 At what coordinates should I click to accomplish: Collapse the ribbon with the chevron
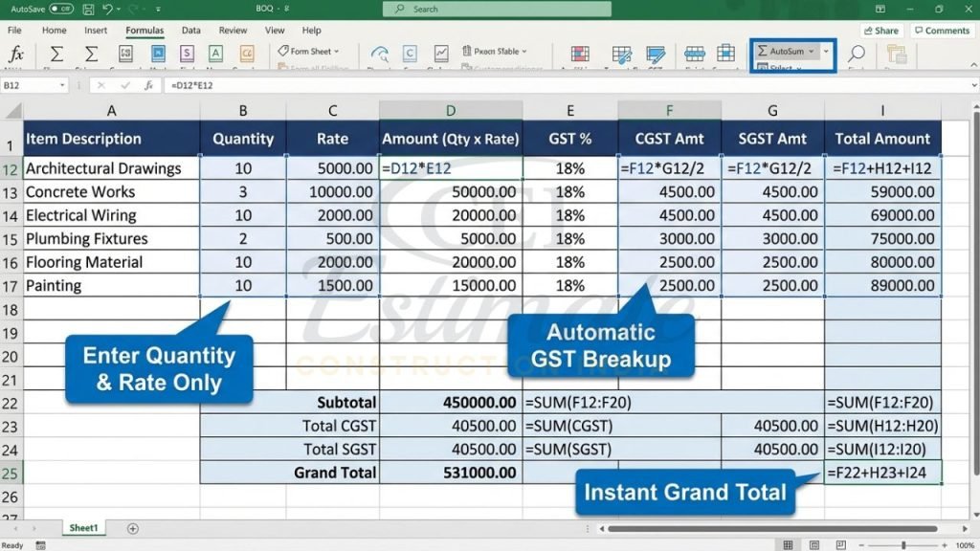tap(973, 64)
